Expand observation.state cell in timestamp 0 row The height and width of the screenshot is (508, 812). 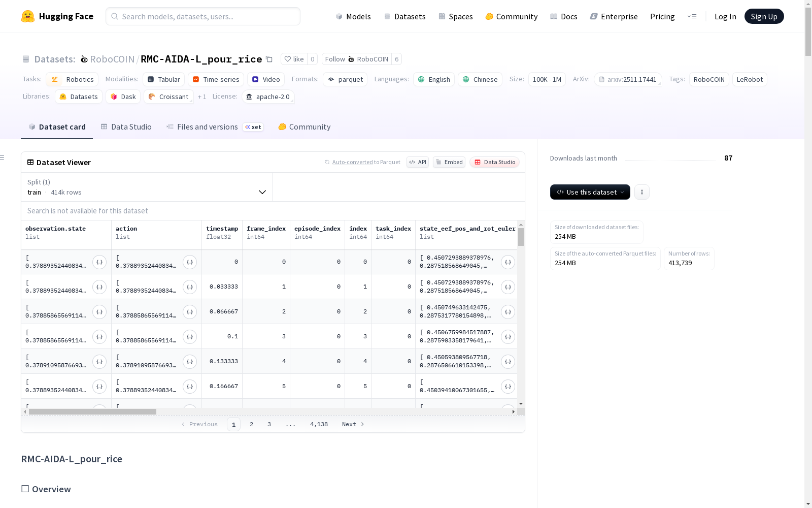pyautogui.click(x=99, y=262)
